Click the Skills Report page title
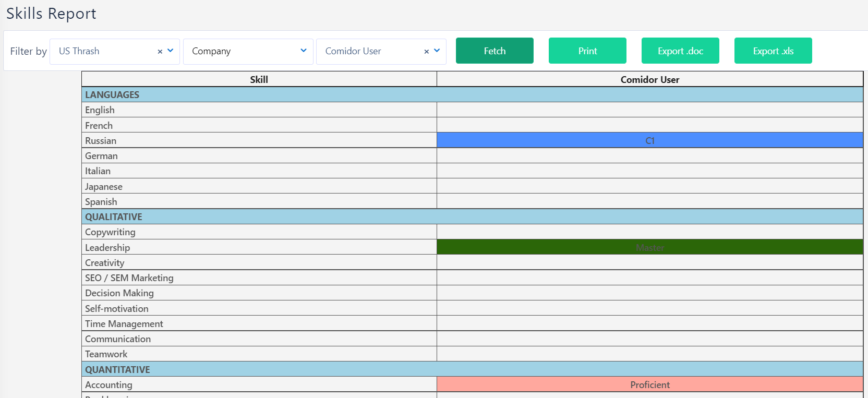Screen dimensions: 868x398 [x=51, y=14]
